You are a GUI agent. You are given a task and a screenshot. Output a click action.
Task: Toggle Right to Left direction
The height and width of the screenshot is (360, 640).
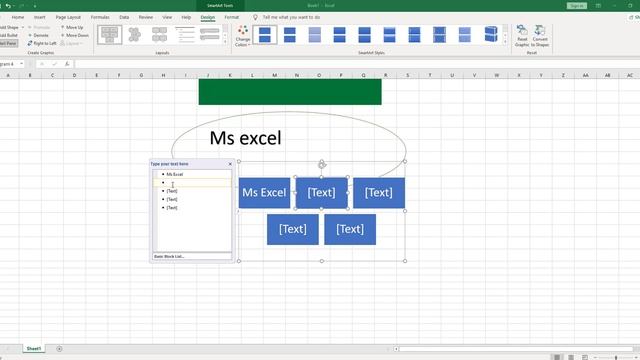coord(42,43)
